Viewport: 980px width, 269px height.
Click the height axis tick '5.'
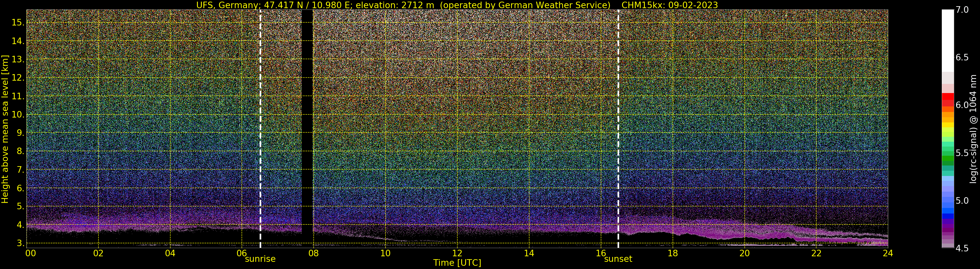pyautogui.click(x=20, y=206)
